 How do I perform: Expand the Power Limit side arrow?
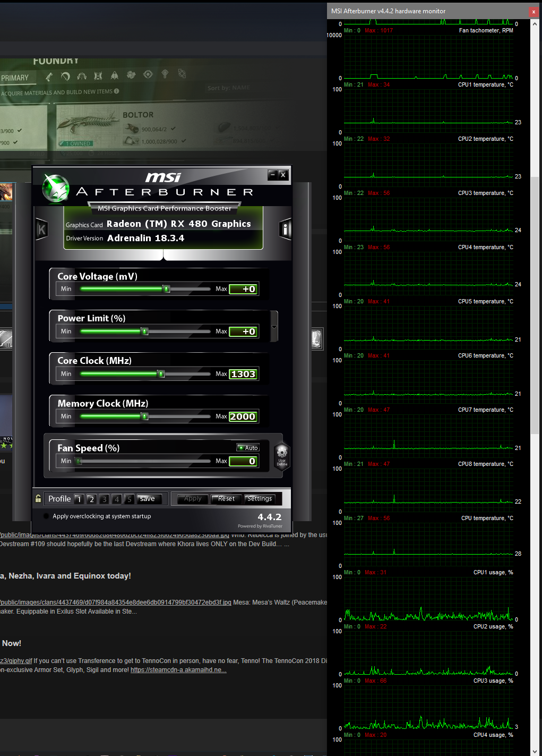(274, 326)
